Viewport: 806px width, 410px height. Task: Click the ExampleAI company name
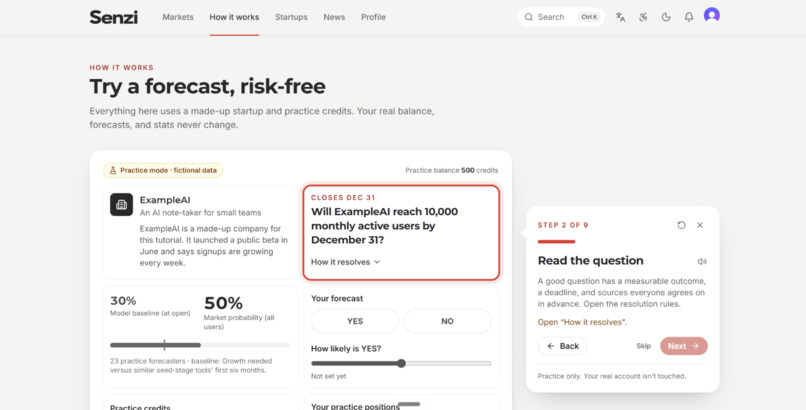tap(165, 200)
